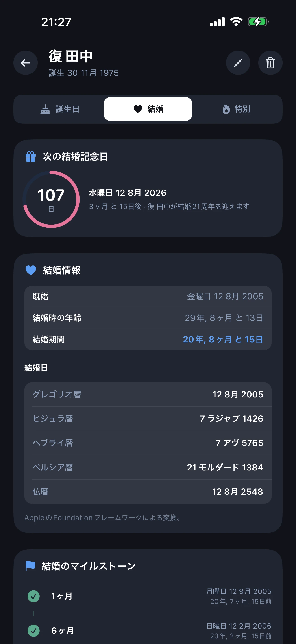Tap the battery charging indicator
The height and width of the screenshot is (644, 296).
[x=258, y=22]
